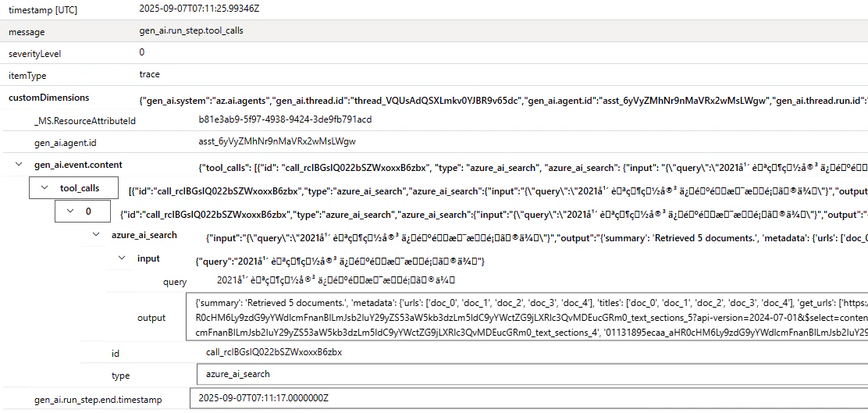
Task: Collapse the azure_ai_search node chevron
Action: 97,235
